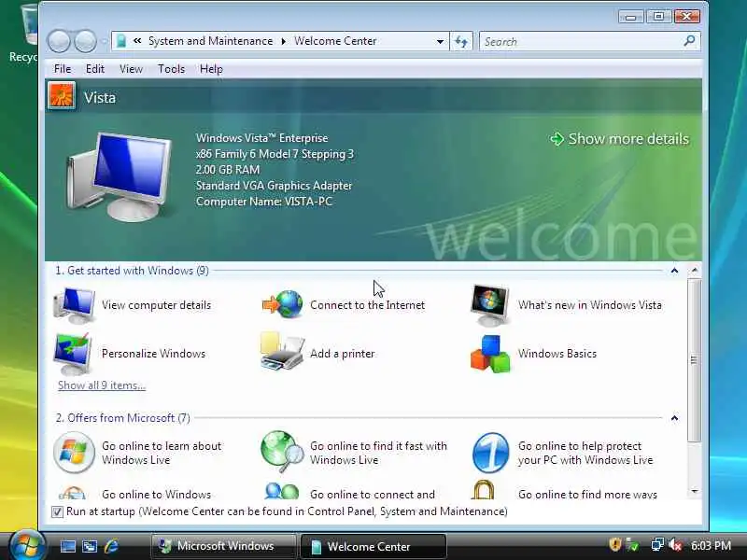Click the Connect to the Internet globe icon
Viewport: 747px width, 560px height.
(x=283, y=304)
